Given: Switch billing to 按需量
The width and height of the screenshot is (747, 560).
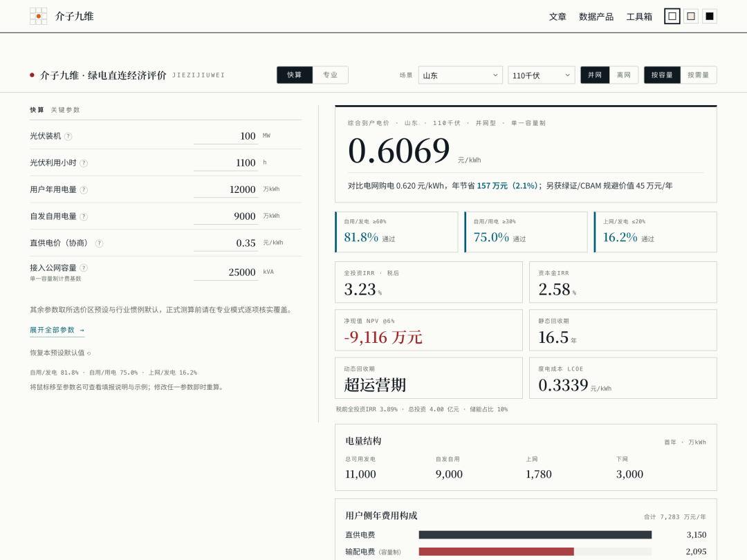Looking at the screenshot, I should pyautogui.click(x=699, y=75).
